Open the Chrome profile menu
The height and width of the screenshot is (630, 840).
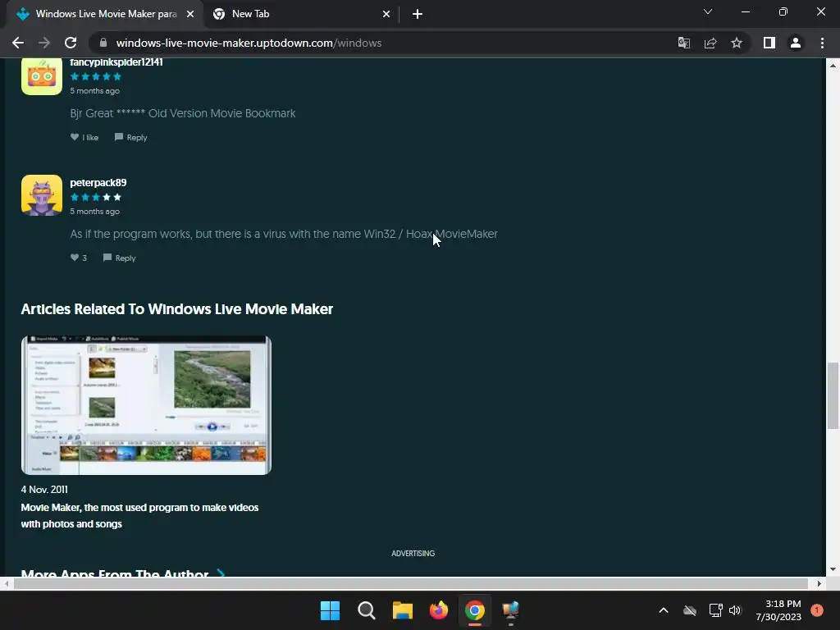[796, 43]
